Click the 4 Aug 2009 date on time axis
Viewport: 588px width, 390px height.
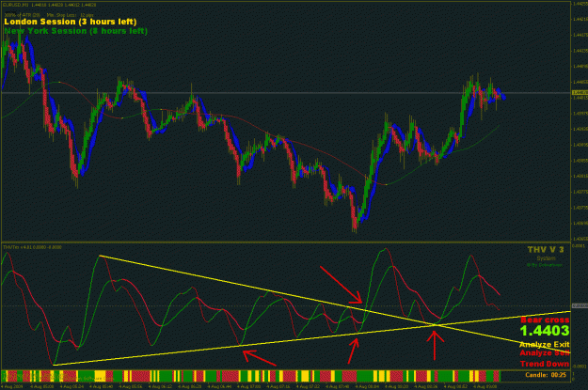pyautogui.click(x=12, y=386)
